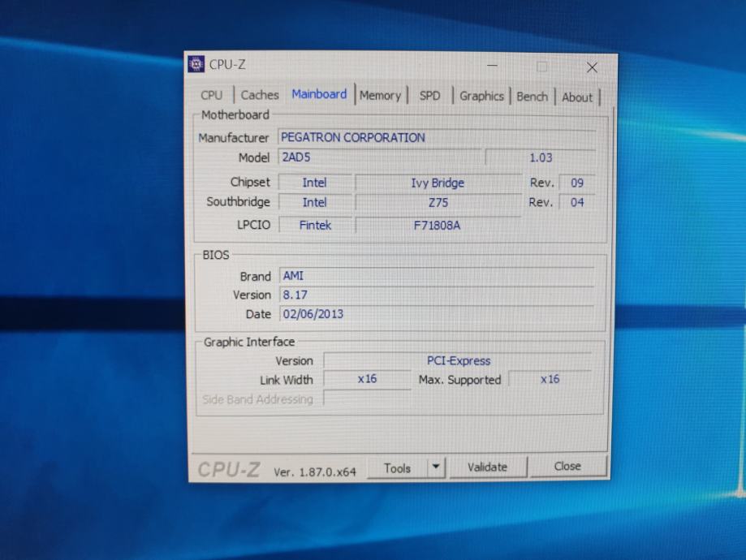
Task: Click the BIOS version 8.17 field
Action: [x=437, y=295]
